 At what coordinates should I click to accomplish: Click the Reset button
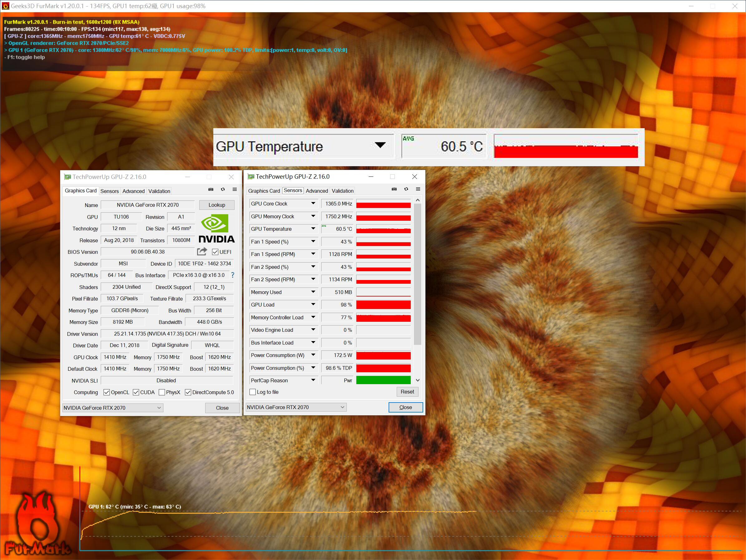tap(407, 391)
